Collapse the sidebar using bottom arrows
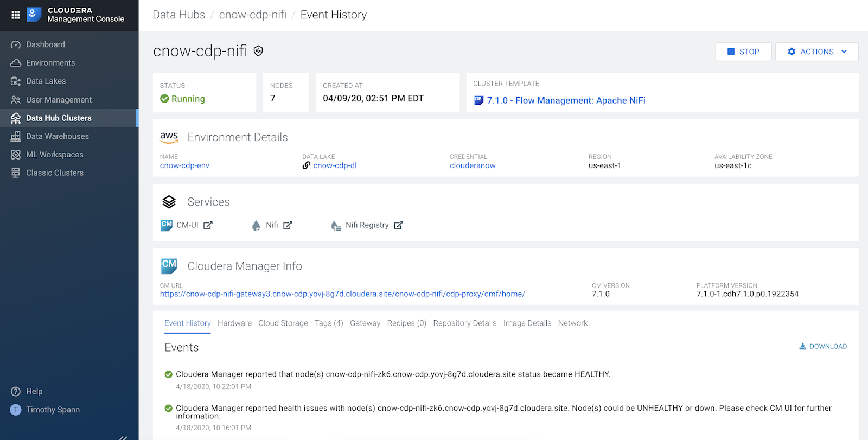This screenshot has width=868, height=440. [x=123, y=437]
